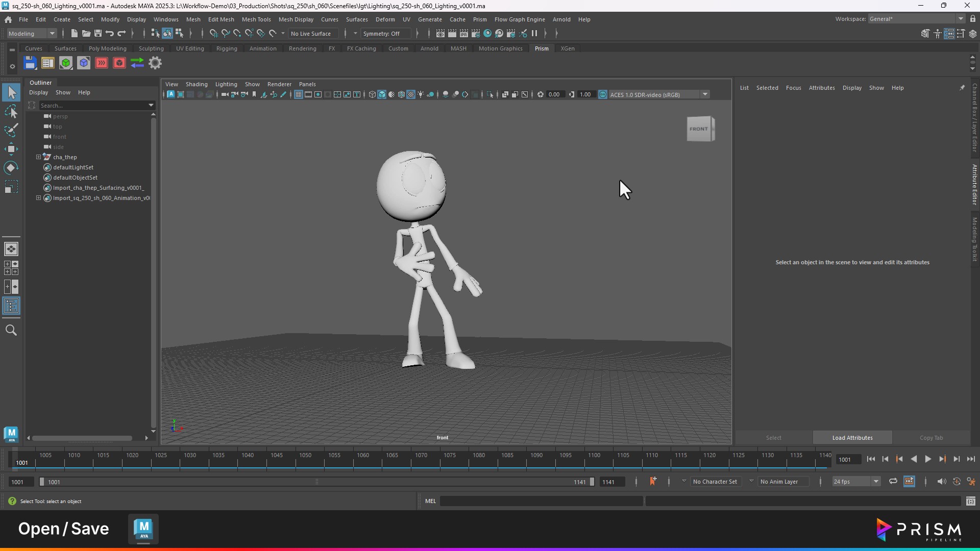
Task: Toggle audio mute speaker icon
Action: coord(942,481)
